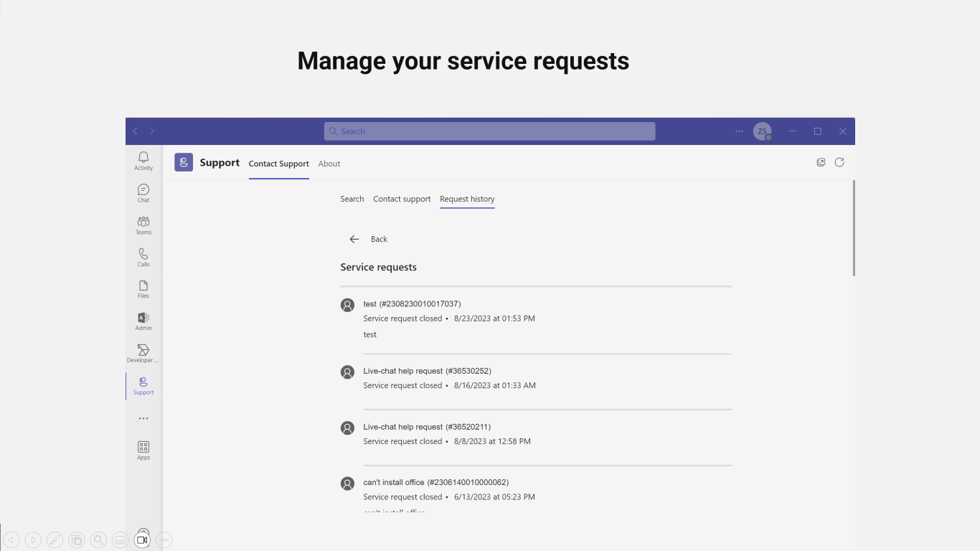
Task: Activate slideshow zoom magnifier
Action: click(x=98, y=540)
